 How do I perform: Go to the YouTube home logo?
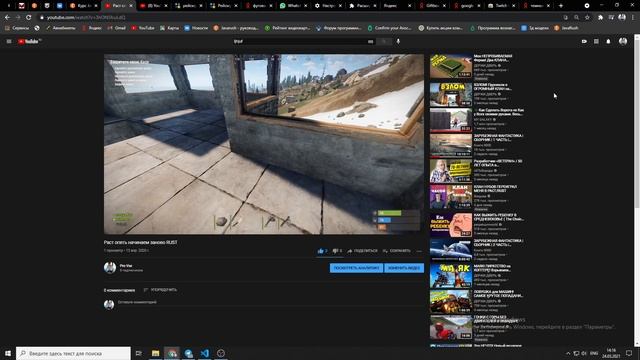(x=29, y=41)
